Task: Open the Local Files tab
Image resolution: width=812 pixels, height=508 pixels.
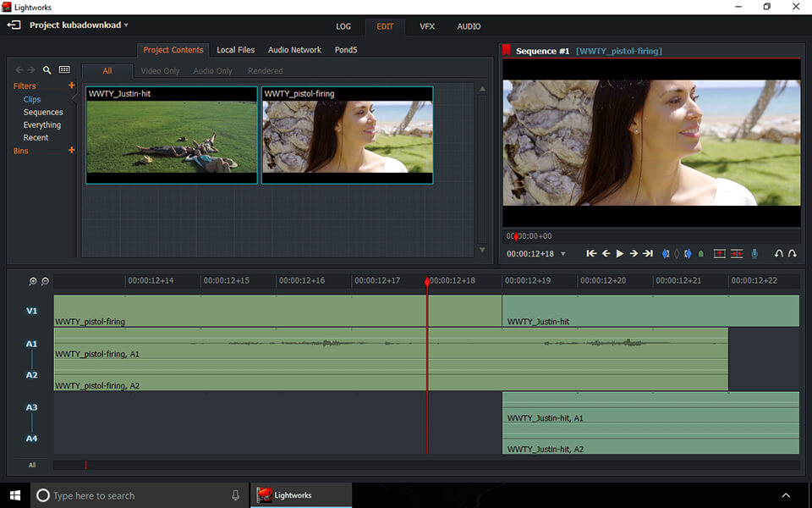Action: pyautogui.click(x=235, y=50)
